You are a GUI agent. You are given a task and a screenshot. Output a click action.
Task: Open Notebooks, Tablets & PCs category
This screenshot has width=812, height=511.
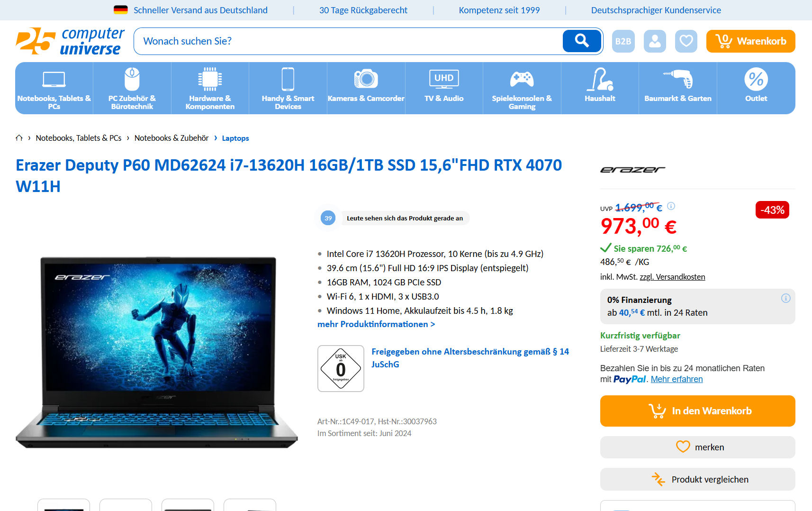tap(54, 88)
